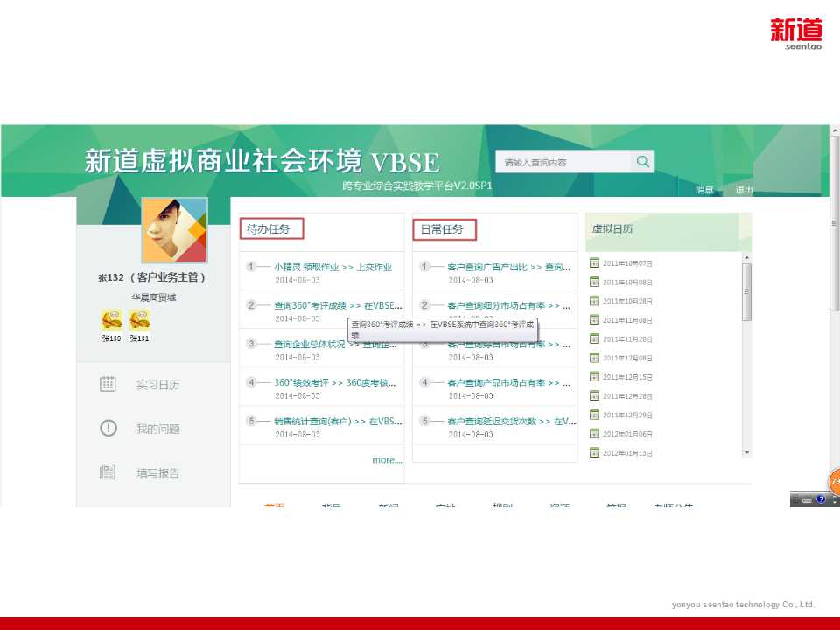This screenshot has height=630, width=840.
Task: Click the title 新道虚拟商业社会环境 VBSE
Action: pos(262,161)
